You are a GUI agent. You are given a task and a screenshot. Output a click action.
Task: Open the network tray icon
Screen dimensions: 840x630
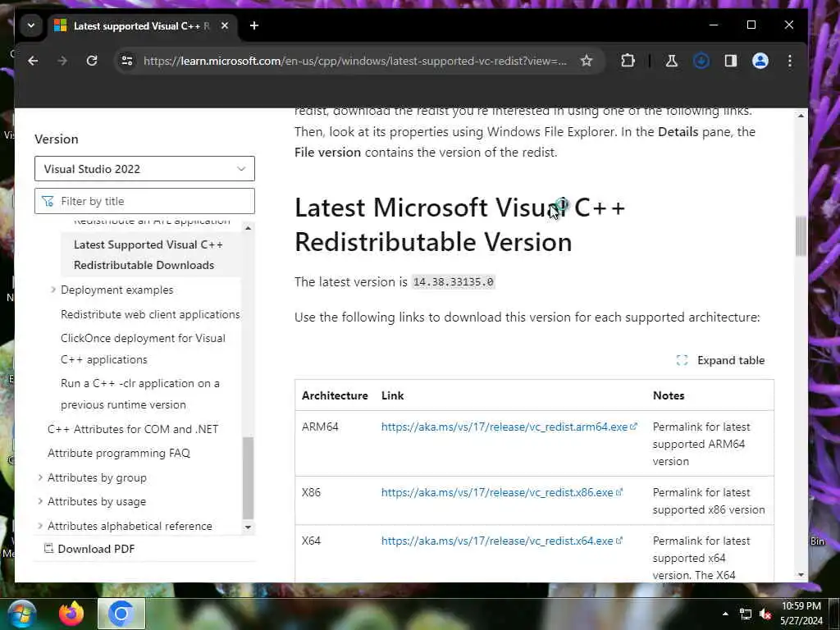[x=745, y=614]
